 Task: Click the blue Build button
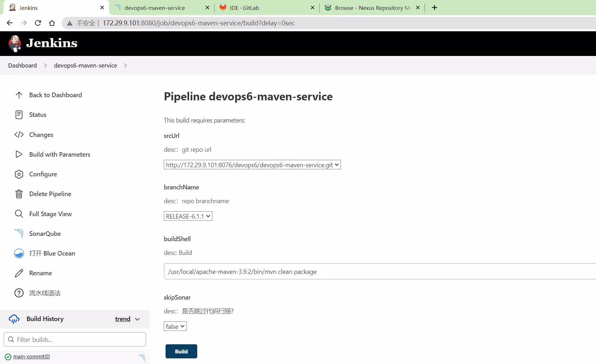click(181, 351)
